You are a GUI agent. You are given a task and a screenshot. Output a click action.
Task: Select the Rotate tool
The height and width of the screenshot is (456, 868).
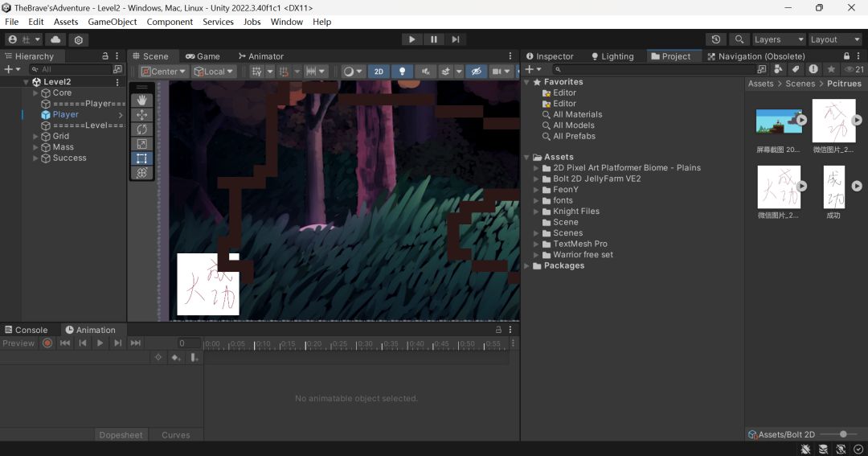pos(141,129)
